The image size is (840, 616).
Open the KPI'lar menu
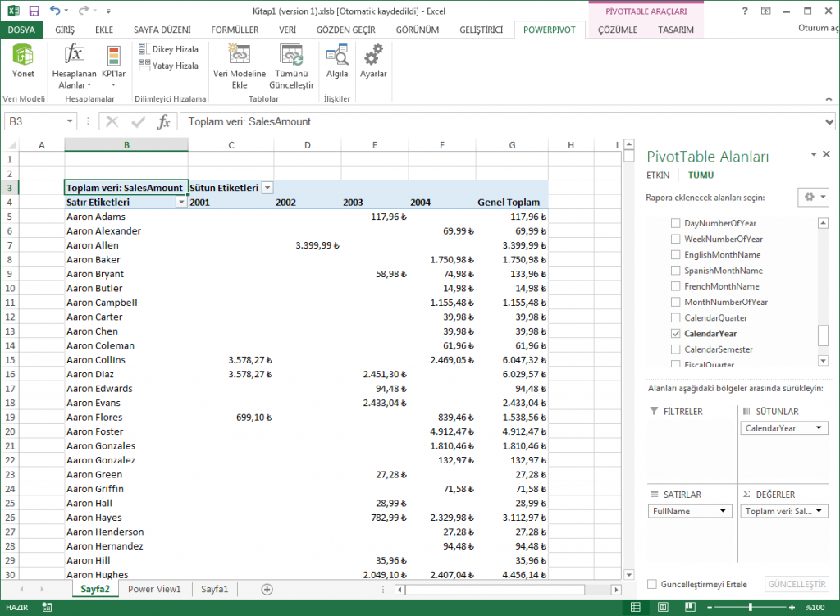(x=113, y=66)
